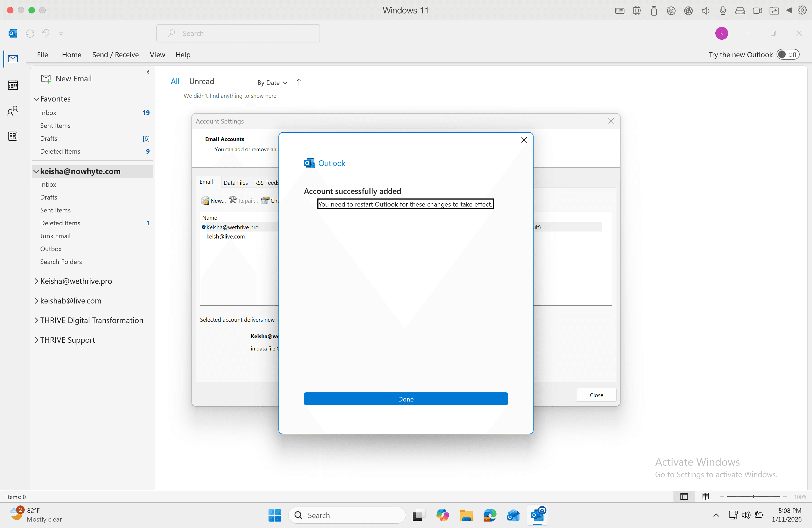Collapse keisha@nowhyte.com account folders
The height and width of the screenshot is (528, 812).
[x=36, y=171]
